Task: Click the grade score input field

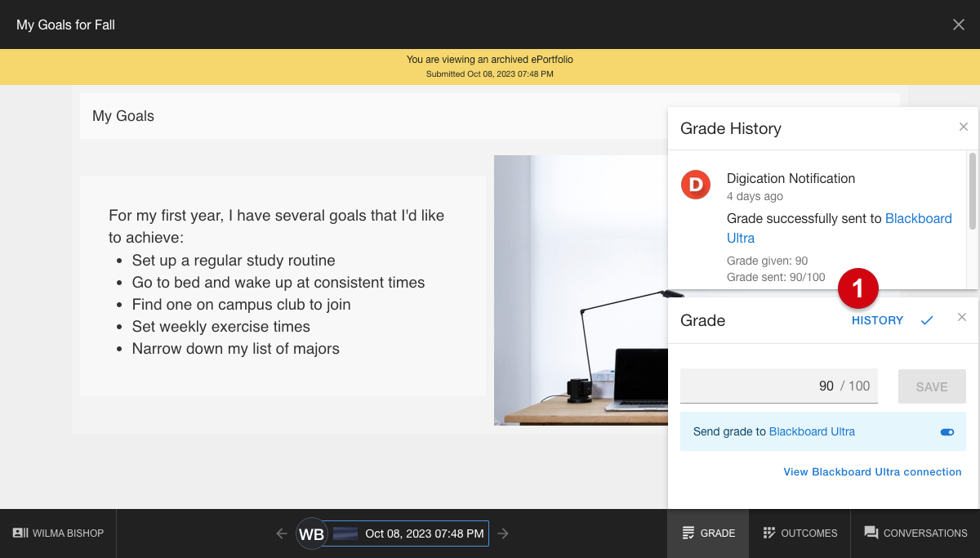Action: (x=779, y=386)
